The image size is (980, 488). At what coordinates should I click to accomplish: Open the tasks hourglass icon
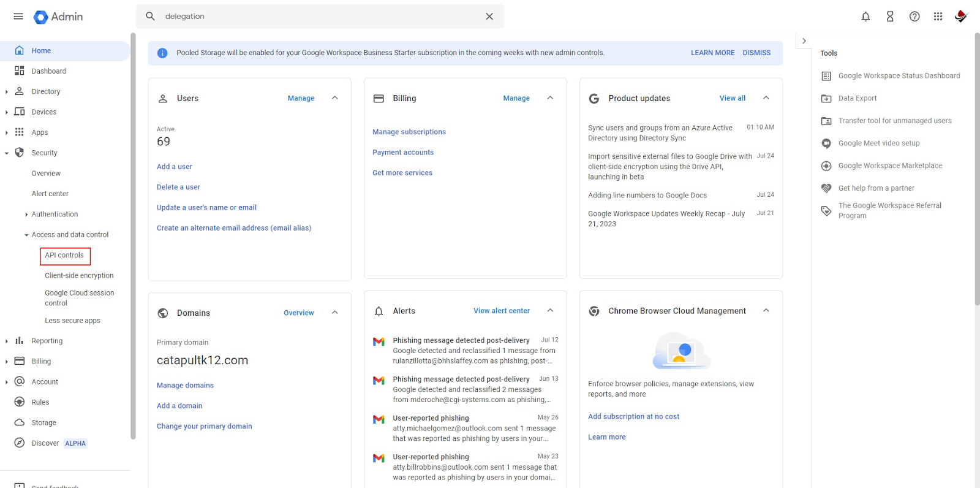click(x=890, y=17)
